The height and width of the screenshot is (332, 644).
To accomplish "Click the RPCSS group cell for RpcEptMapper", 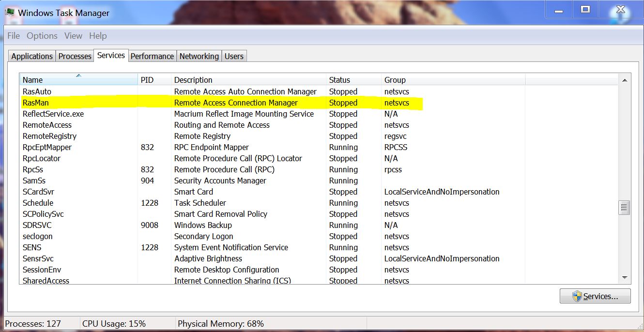I will pos(396,147).
